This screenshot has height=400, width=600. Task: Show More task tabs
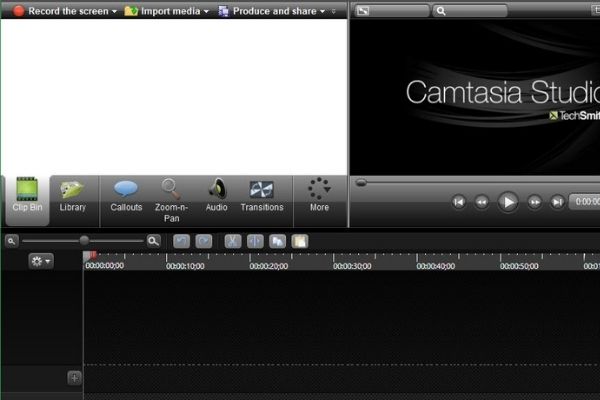coord(319,195)
